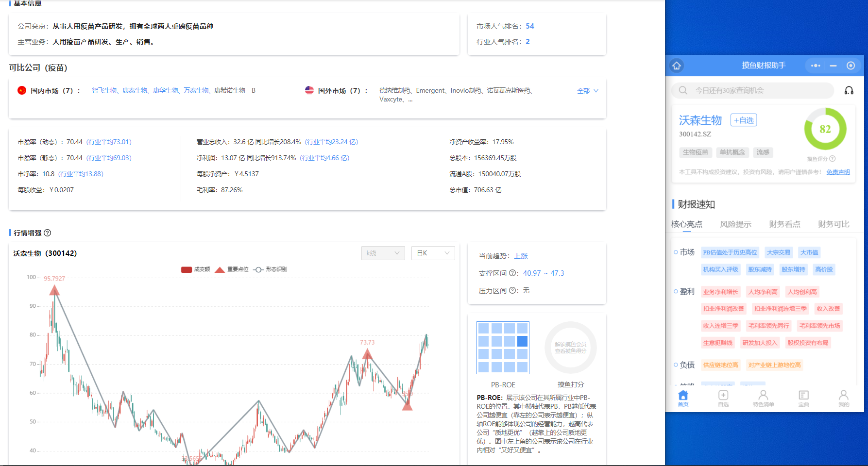Minimize the assistant panel with dash icon

833,66
